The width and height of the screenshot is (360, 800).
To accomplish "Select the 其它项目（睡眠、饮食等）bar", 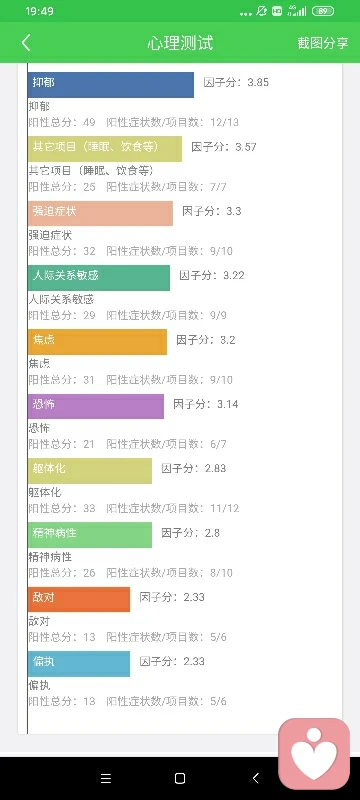I will (x=105, y=149).
